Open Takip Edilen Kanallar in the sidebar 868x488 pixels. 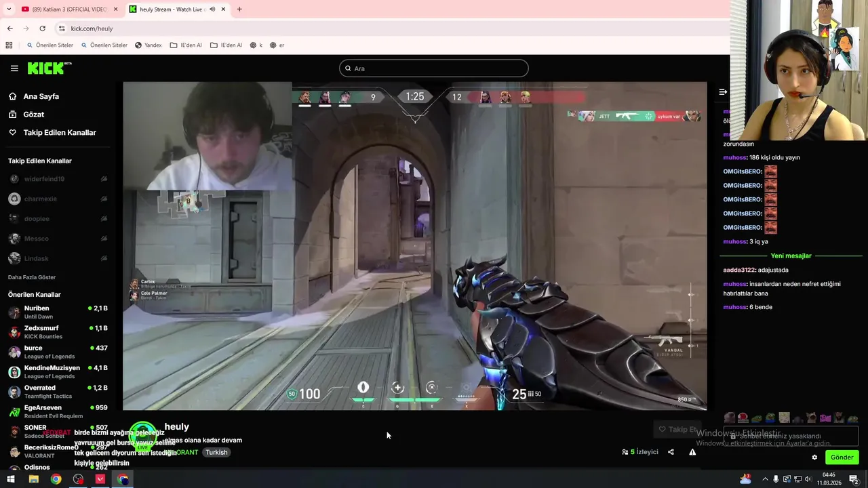(x=59, y=133)
